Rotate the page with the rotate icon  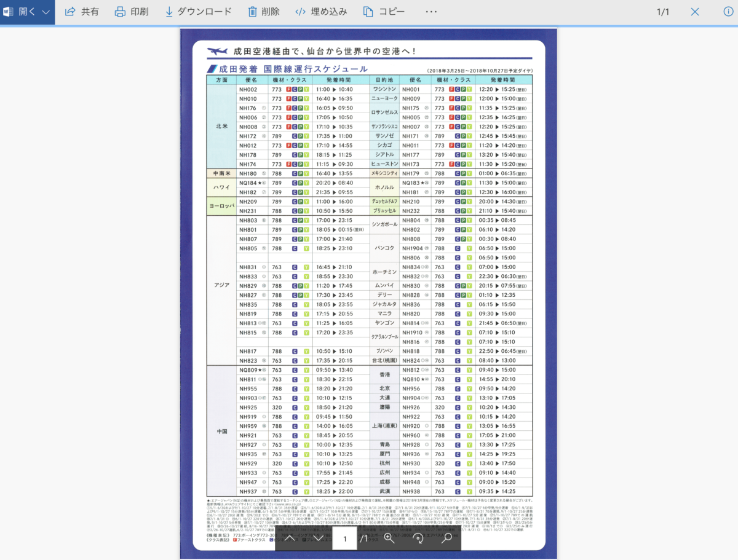pyautogui.click(x=418, y=538)
